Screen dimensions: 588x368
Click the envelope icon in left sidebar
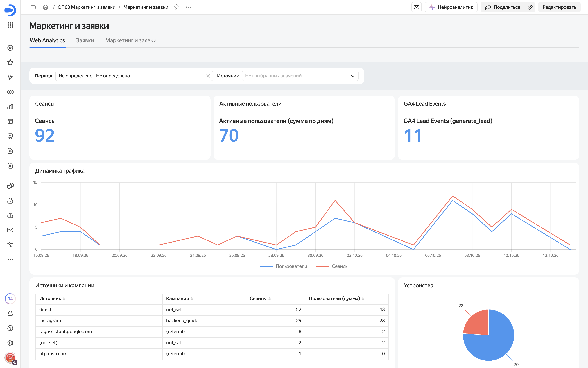point(10,230)
